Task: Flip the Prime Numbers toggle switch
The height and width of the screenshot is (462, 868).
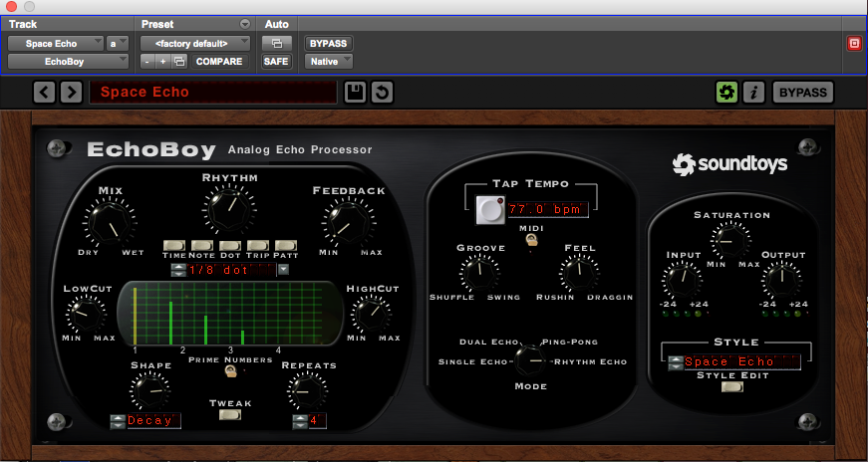Action: (x=231, y=371)
